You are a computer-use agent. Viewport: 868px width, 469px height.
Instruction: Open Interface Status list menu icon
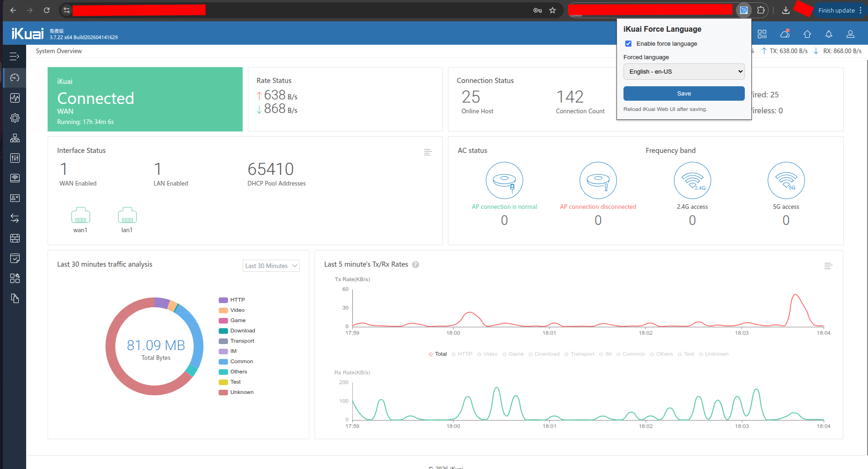[x=428, y=152]
